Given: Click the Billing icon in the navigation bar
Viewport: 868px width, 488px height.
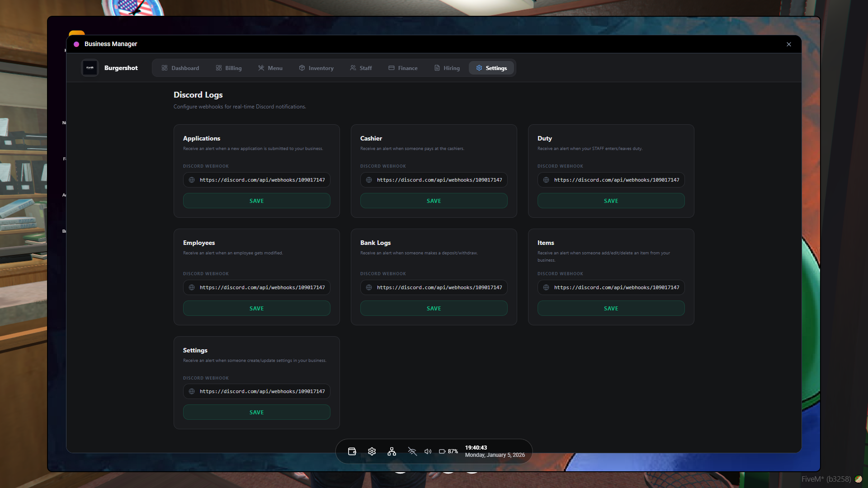Looking at the screenshot, I should pos(218,68).
